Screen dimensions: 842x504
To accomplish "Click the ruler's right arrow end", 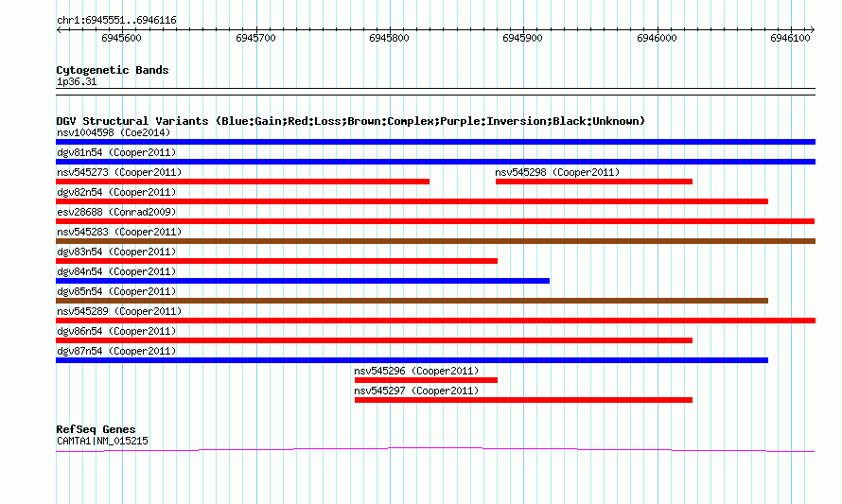I will click(813, 30).
